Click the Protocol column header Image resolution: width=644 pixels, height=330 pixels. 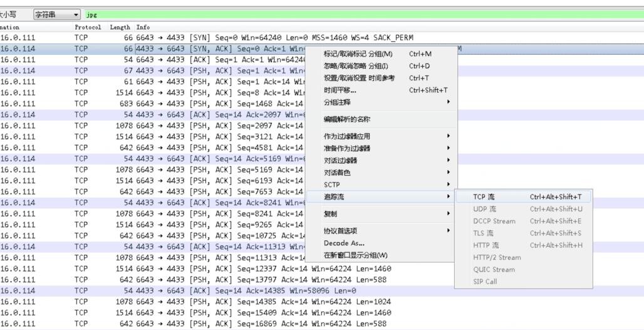[x=87, y=28]
